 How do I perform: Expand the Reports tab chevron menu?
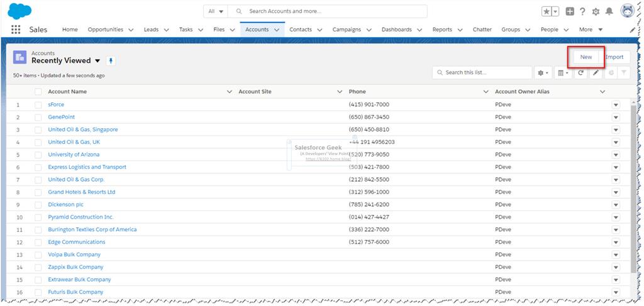[460, 30]
